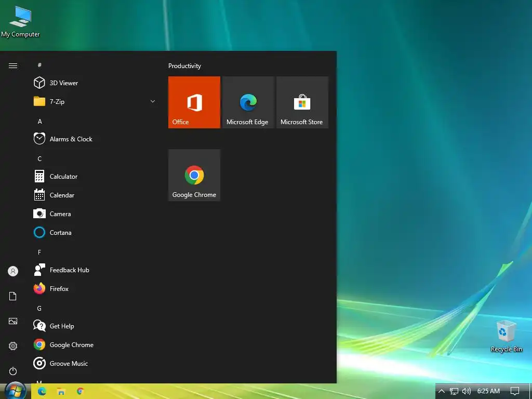This screenshot has height=399, width=532.
Task: Open the 7-Zip folder entry
Action: tap(94, 101)
